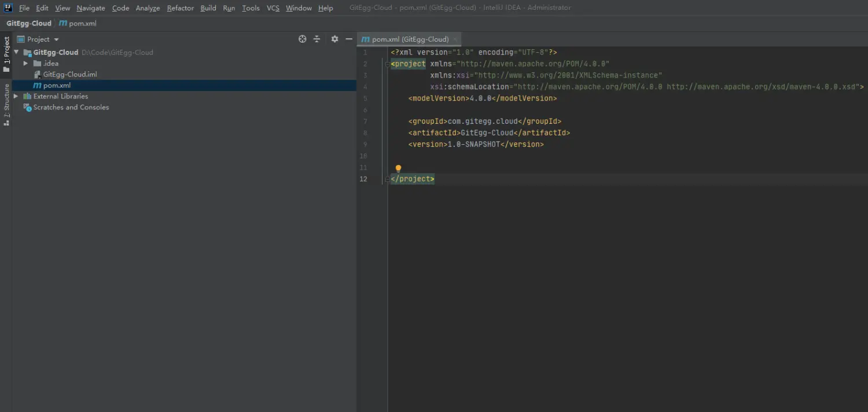Expand External Libraries node
868x412 pixels.
point(16,96)
